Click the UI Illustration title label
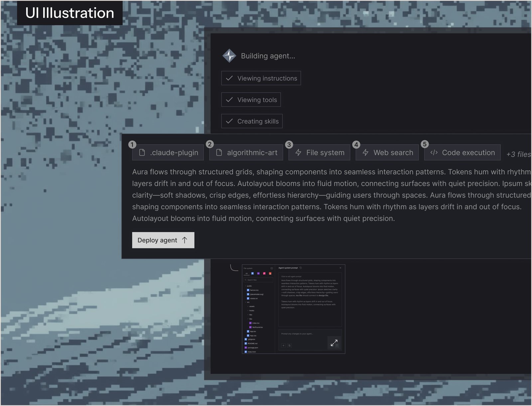This screenshot has width=532, height=406. 70,13
